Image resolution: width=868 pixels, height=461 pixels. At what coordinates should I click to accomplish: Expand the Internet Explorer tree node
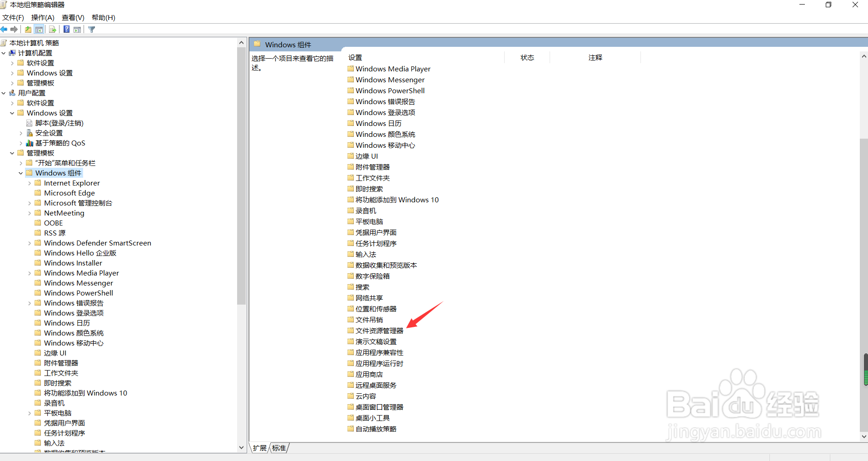coord(30,183)
